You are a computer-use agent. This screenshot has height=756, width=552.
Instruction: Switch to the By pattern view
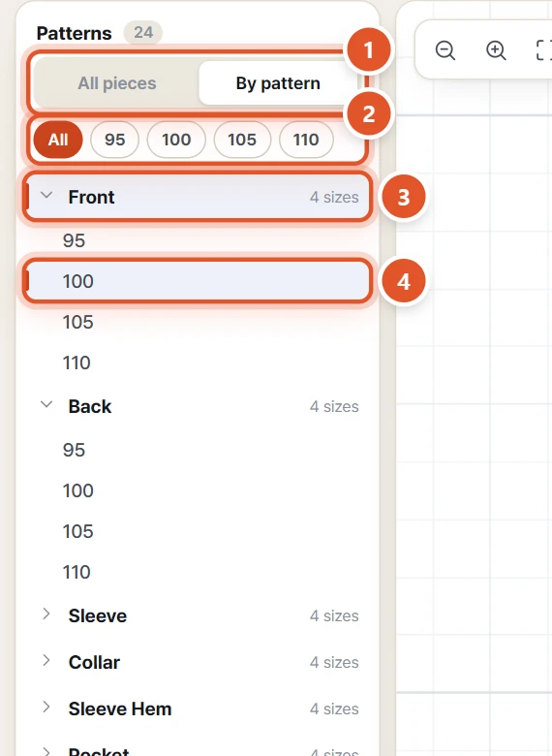click(x=278, y=83)
